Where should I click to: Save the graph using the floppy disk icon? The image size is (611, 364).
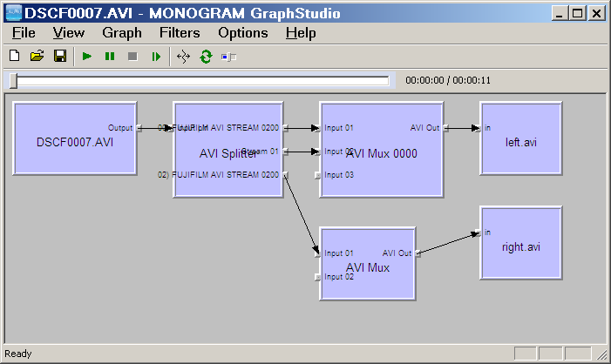(60, 56)
